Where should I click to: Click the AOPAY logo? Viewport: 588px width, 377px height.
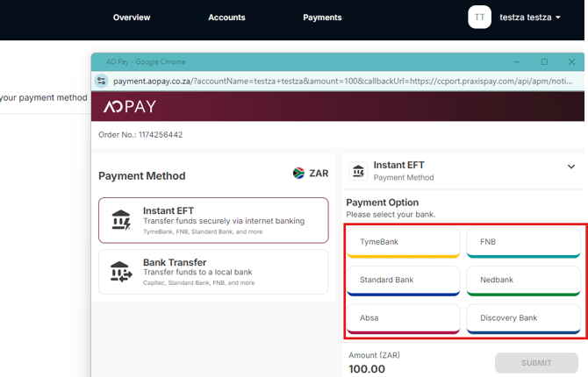[129, 107]
